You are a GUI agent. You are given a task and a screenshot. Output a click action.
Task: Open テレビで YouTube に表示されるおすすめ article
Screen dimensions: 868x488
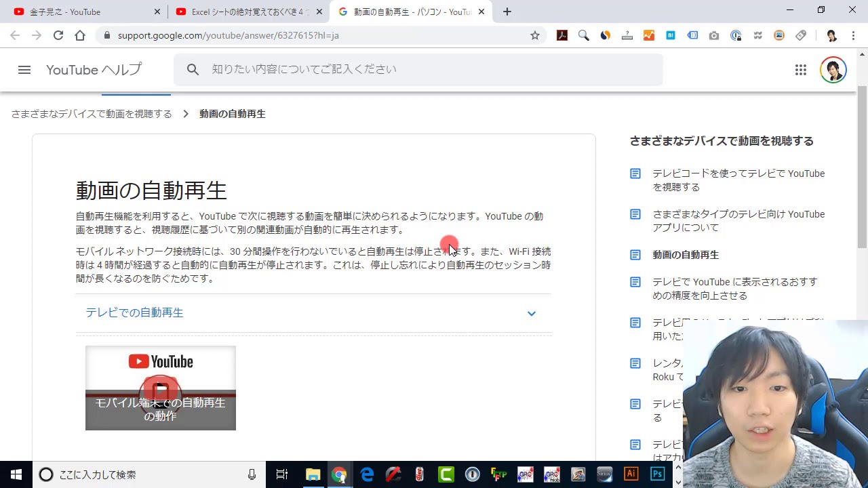tap(735, 289)
